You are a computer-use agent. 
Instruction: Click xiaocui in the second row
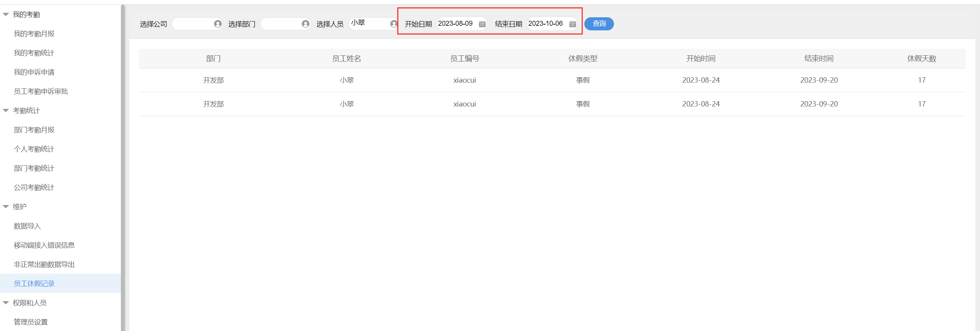(465, 104)
